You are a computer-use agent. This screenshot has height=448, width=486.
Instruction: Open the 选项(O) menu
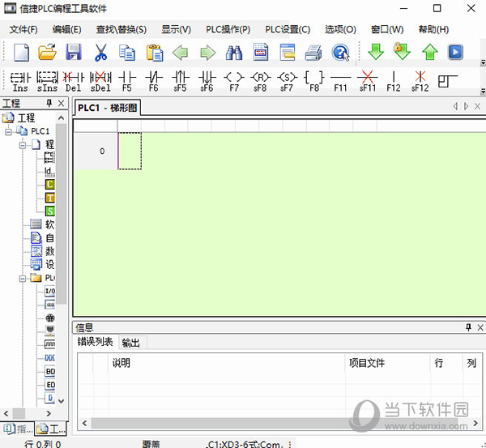[x=340, y=29]
